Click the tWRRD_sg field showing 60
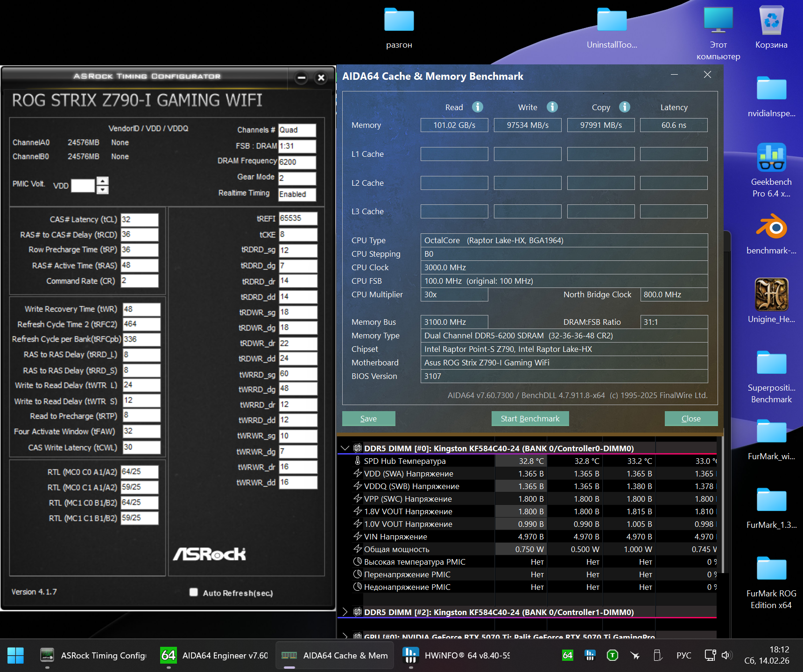This screenshot has width=803, height=672. tap(298, 374)
